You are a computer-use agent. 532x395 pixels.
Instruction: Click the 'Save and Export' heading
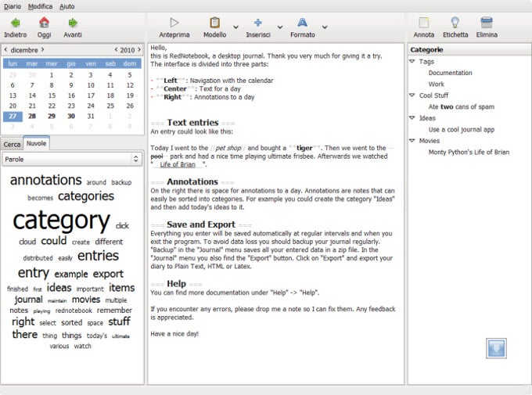pos(201,224)
